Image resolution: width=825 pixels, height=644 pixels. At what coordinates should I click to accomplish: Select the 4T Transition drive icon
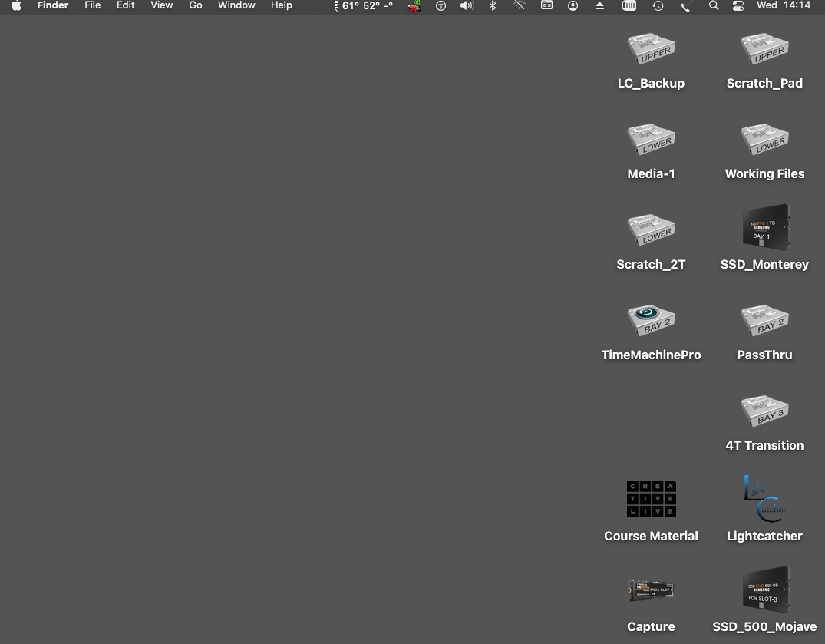point(765,411)
